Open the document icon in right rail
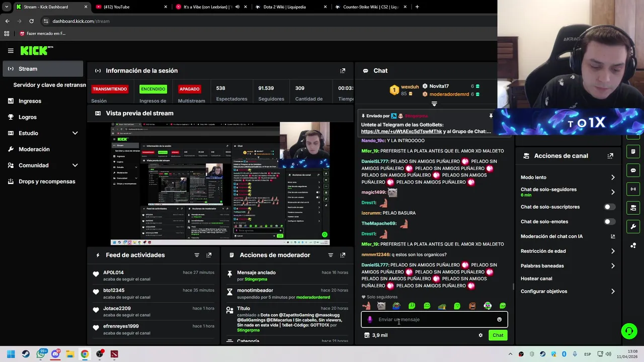The height and width of the screenshot is (362, 644). coord(633,151)
